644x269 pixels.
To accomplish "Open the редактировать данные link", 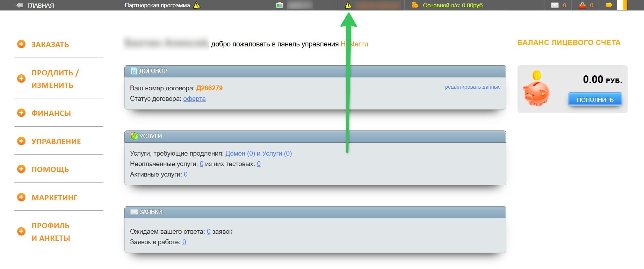I will tap(473, 87).
